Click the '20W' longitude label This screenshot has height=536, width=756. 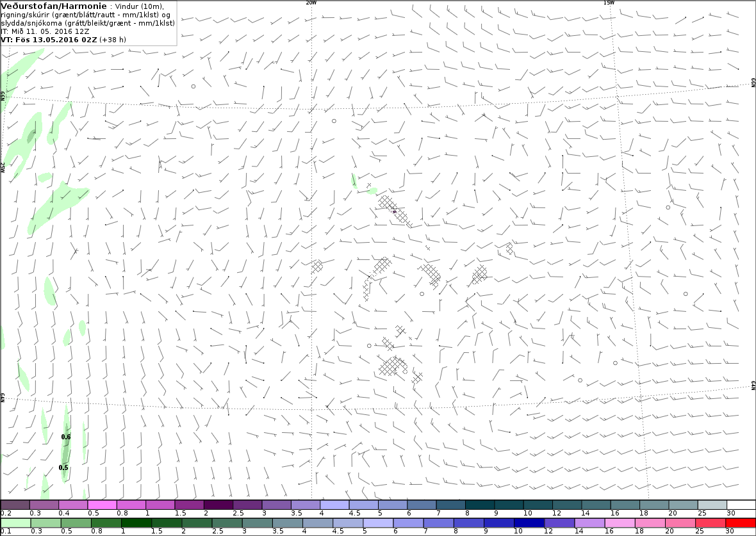click(311, 3)
